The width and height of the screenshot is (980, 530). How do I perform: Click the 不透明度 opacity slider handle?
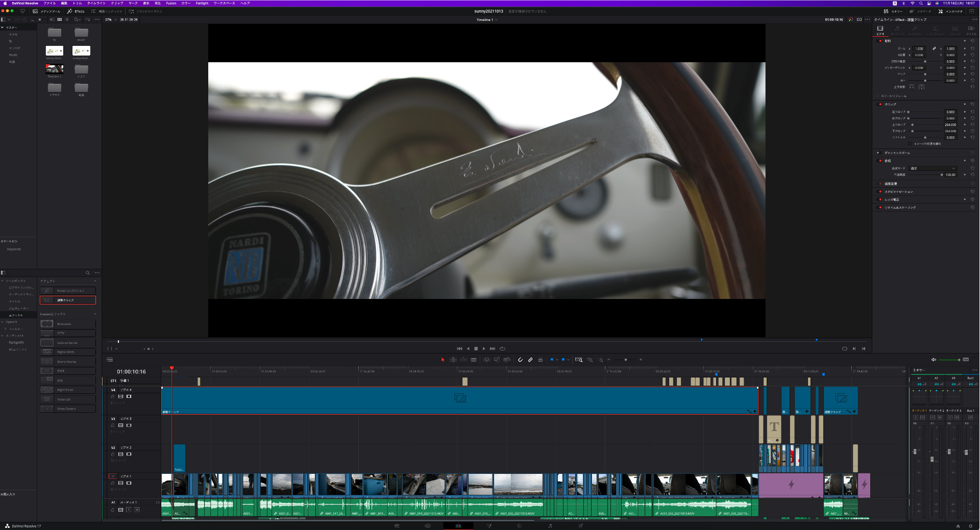(x=942, y=175)
